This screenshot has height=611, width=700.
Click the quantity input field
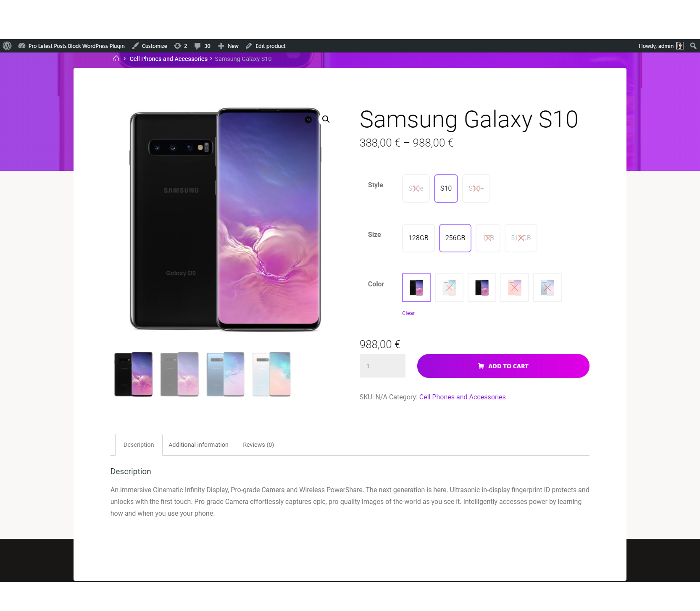tap(382, 366)
